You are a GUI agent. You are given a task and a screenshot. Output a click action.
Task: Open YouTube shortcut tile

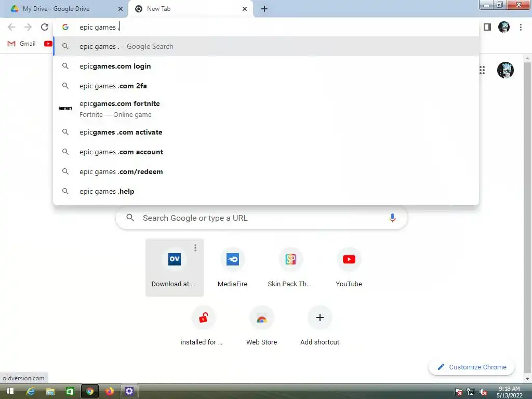(x=349, y=268)
